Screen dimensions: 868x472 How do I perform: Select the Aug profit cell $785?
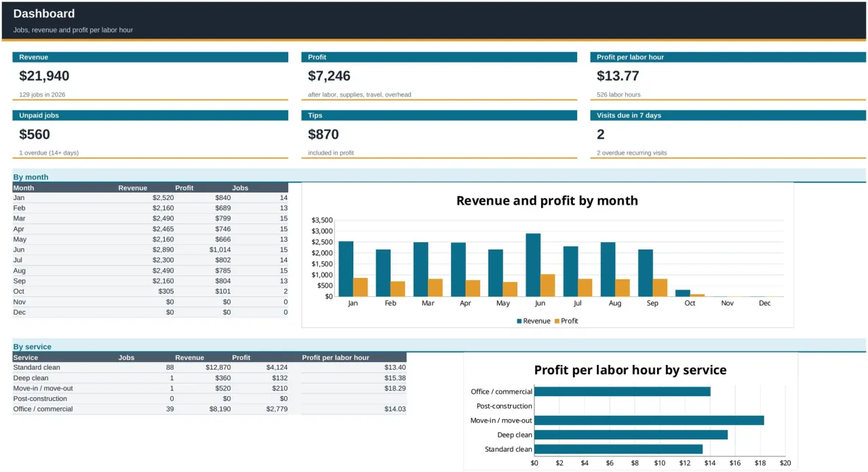[223, 271]
